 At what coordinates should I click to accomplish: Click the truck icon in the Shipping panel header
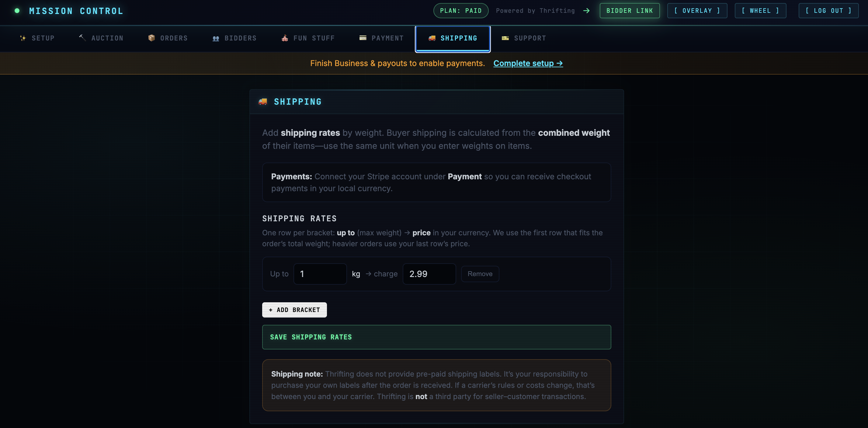(263, 101)
